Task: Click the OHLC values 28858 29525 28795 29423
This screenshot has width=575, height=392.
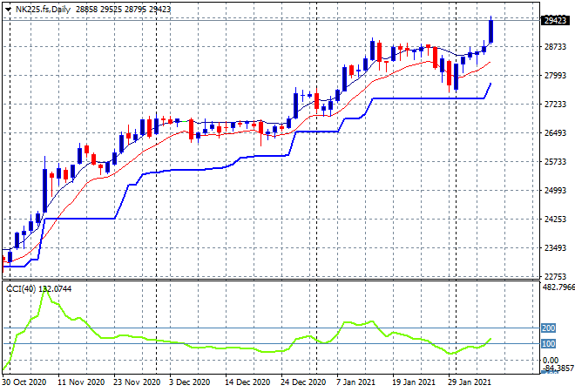Action: click(123, 10)
